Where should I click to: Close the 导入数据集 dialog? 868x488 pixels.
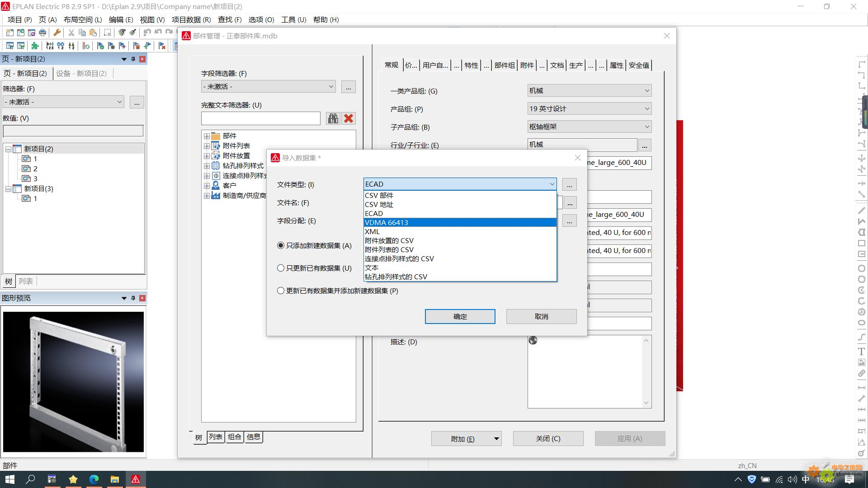pos(577,158)
